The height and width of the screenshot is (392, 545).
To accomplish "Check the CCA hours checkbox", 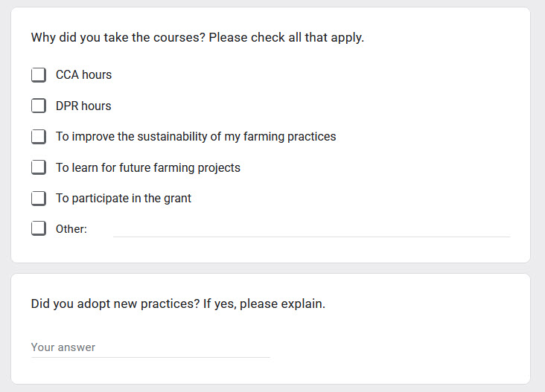I will pos(39,74).
